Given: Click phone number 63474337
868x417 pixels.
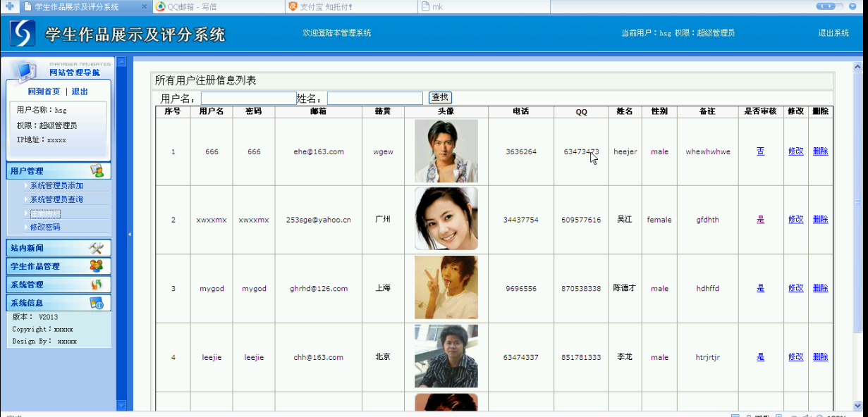Looking at the screenshot, I should [x=521, y=357].
